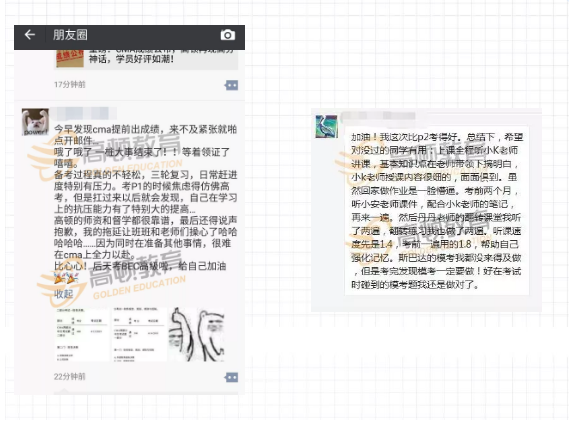Open comment menu on the 22分钟前 post
The width and height of the screenshot is (569, 446).
pyautogui.click(x=231, y=377)
